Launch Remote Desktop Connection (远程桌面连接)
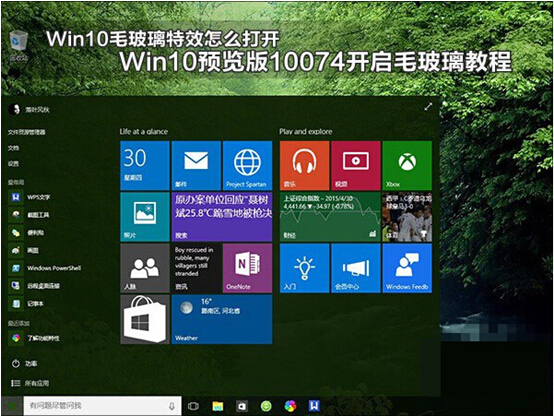The image size is (554, 417). (35, 286)
